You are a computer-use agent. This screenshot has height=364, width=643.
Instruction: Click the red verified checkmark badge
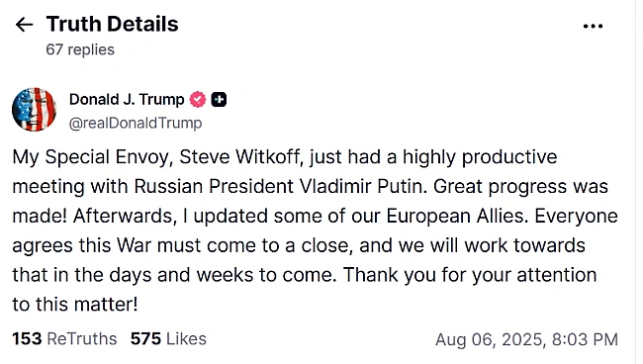click(x=197, y=99)
